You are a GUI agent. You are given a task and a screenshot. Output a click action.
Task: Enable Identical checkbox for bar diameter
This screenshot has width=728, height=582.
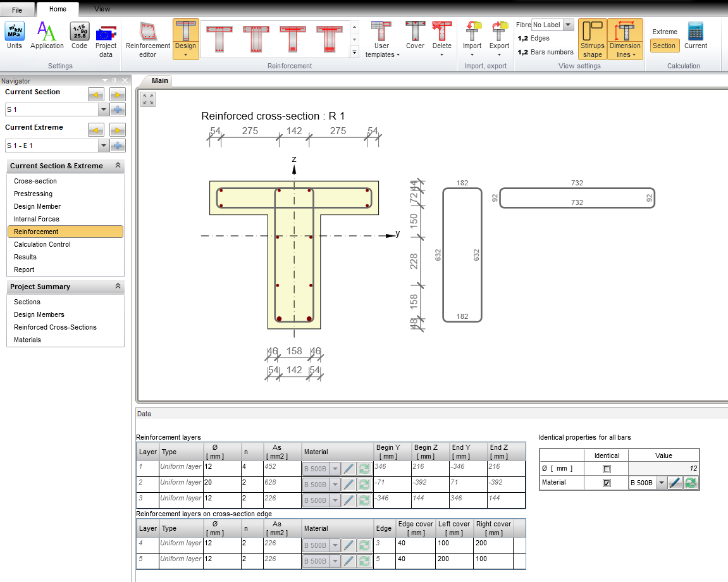607,469
